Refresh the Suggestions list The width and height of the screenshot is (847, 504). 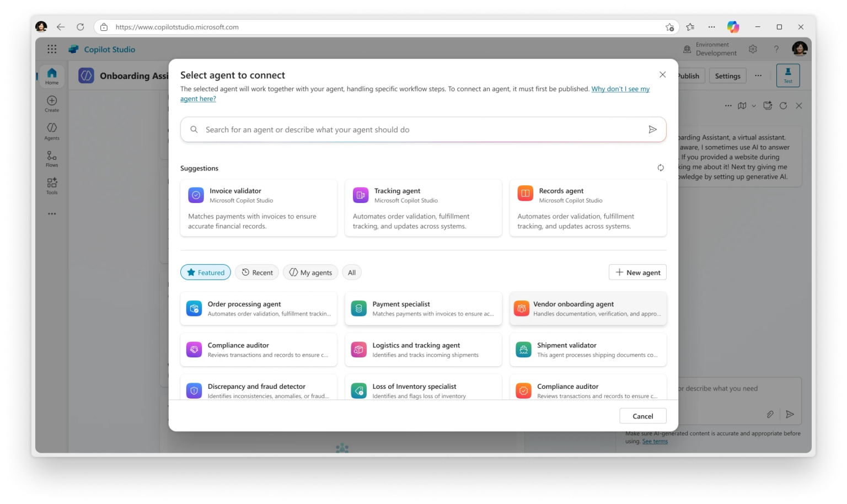coord(661,168)
